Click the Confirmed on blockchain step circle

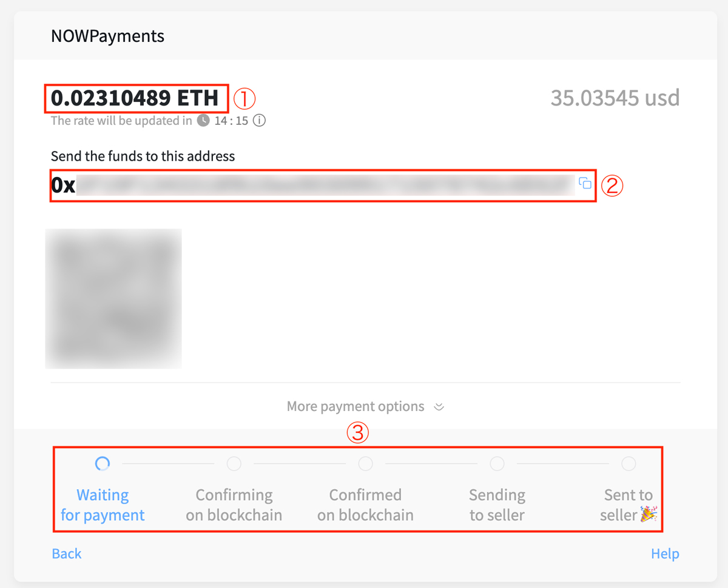(x=365, y=464)
